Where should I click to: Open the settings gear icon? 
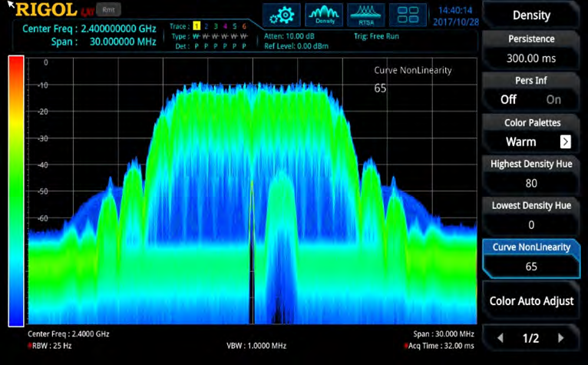282,15
